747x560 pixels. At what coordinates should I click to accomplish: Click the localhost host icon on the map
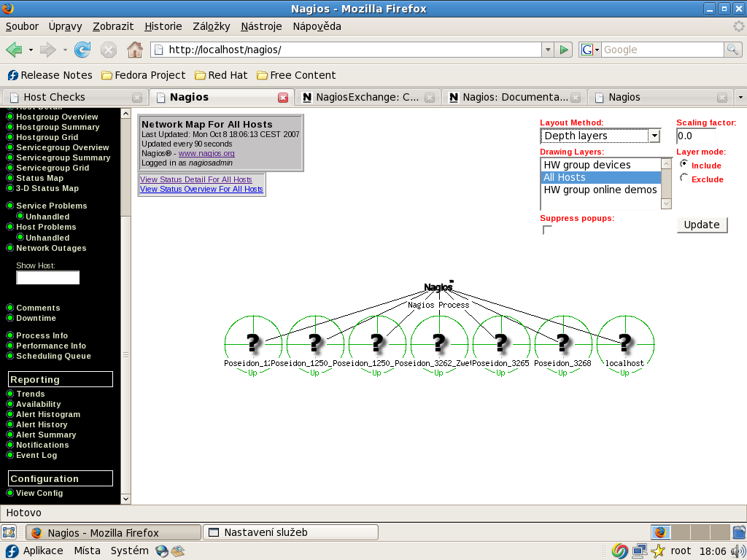pyautogui.click(x=624, y=343)
